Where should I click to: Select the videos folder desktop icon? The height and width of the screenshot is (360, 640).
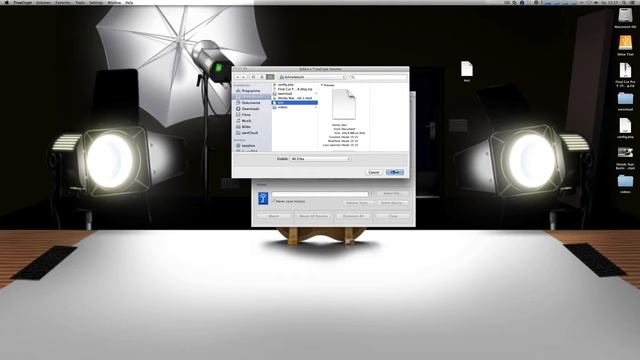tap(625, 181)
